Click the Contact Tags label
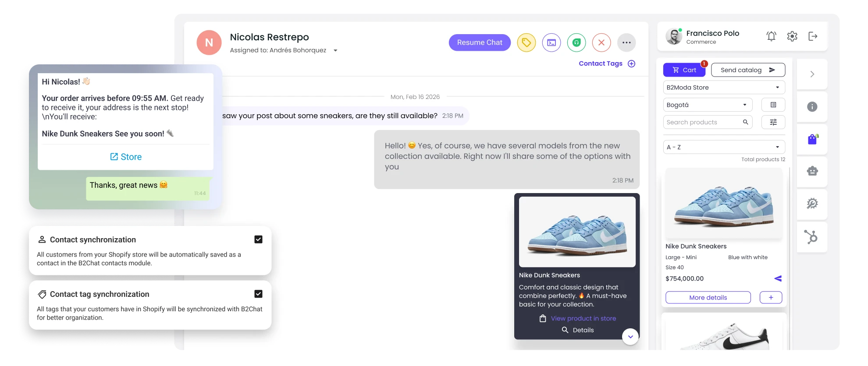Screen dimensions: 868x366 (601, 63)
